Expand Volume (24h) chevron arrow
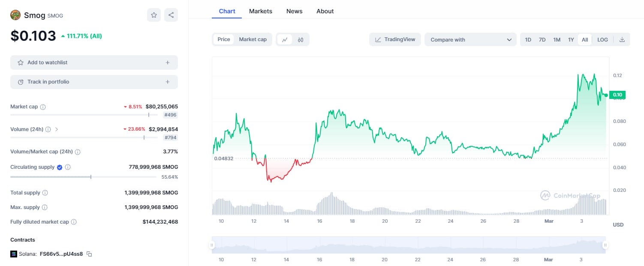The image size is (644, 266). click(x=57, y=129)
